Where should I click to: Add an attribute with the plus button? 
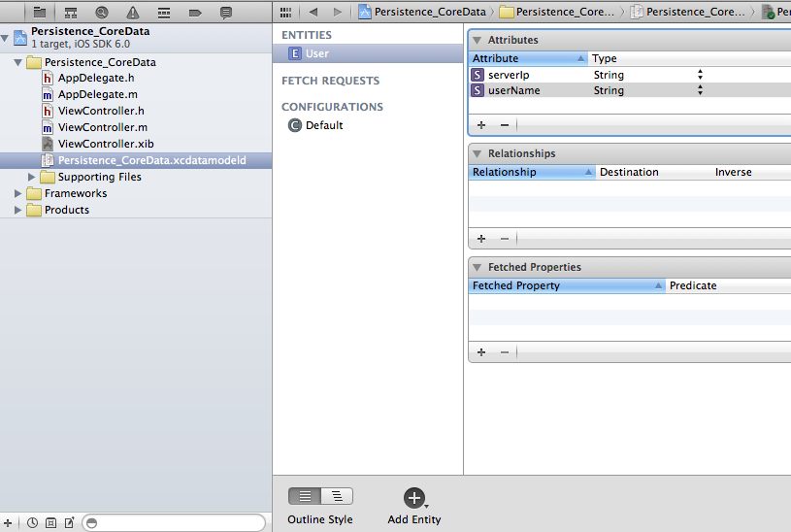[x=481, y=124]
